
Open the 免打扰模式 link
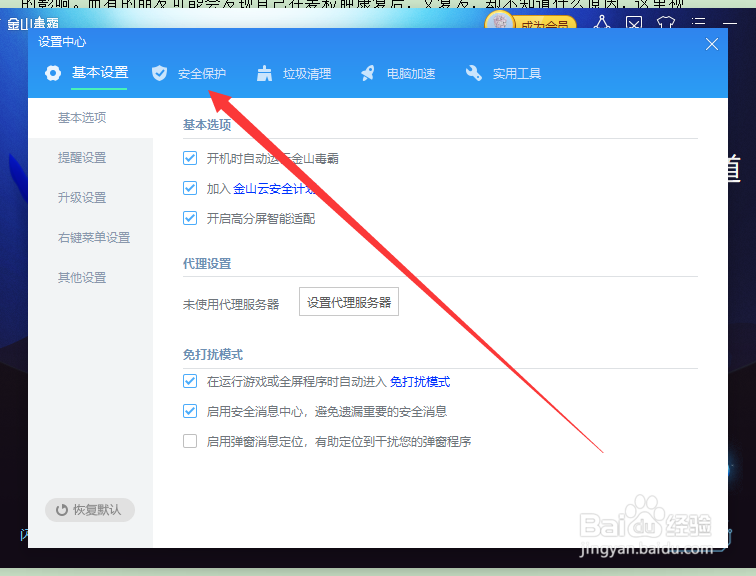click(419, 382)
